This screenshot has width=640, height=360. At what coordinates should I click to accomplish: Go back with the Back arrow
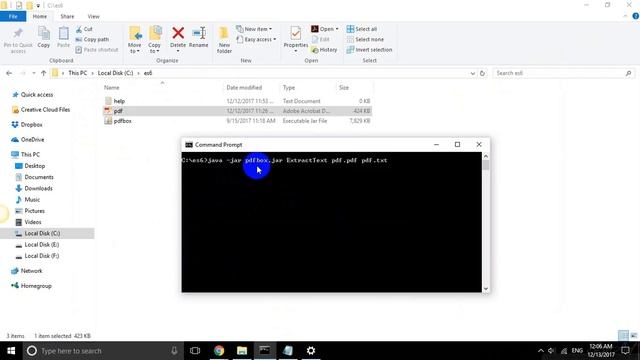(9, 73)
